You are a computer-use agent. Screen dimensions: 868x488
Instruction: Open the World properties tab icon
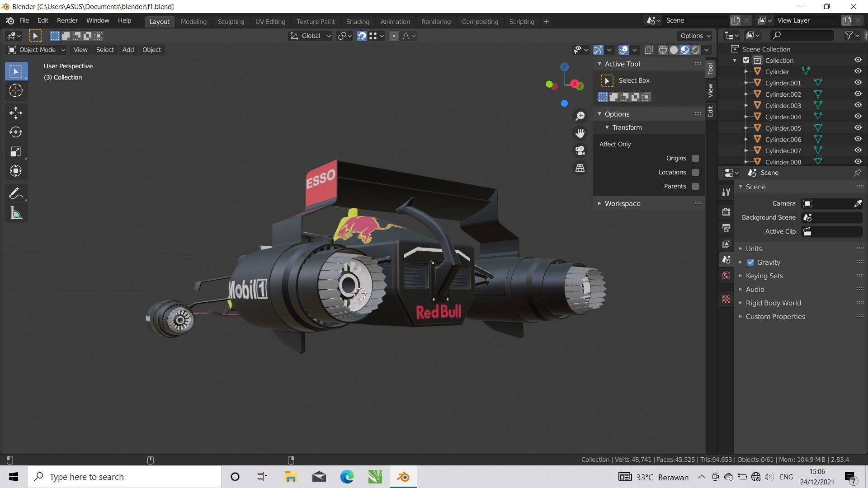click(x=726, y=276)
